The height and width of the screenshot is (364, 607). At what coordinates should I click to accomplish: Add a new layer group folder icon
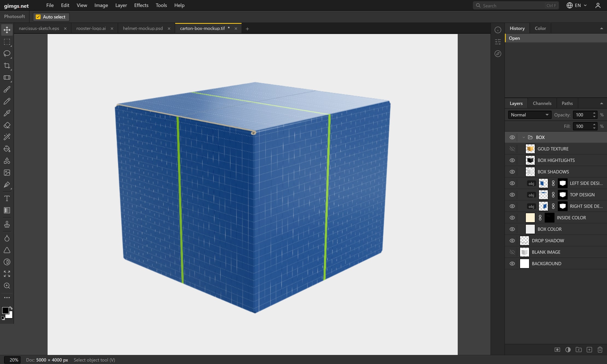[579, 350]
